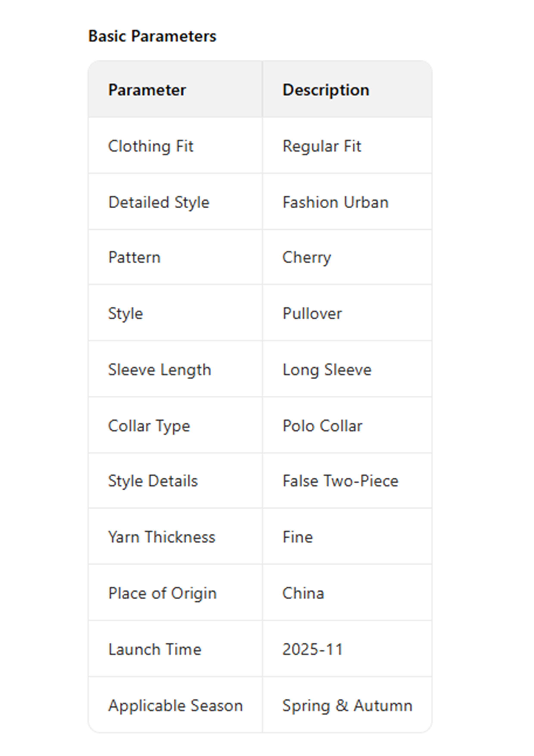This screenshot has height=756, width=534.
Task: Select the Detailed Style parameter cell
Action: coord(159,202)
